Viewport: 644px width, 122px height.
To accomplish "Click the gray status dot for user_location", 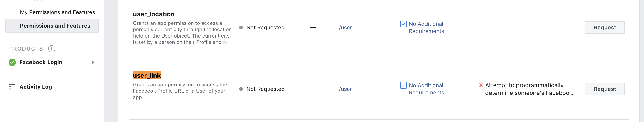I will pyautogui.click(x=241, y=28).
